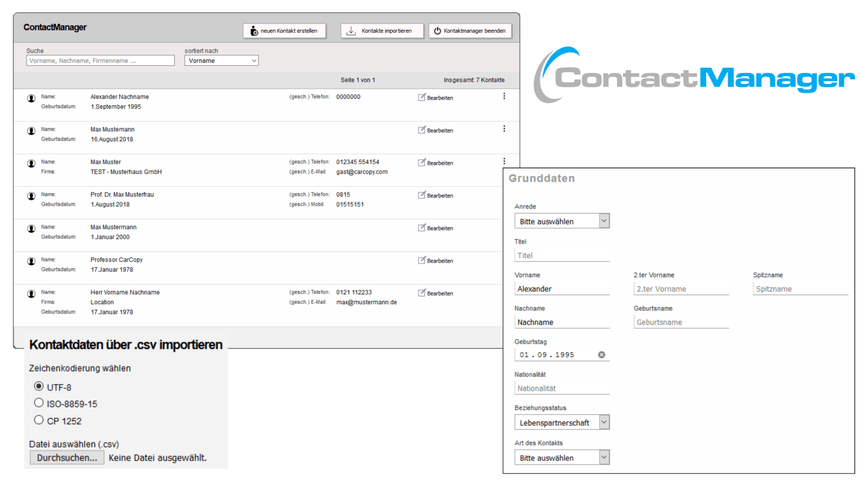The height and width of the screenshot is (486, 868).
Task: Open three-dot menu for Alexander Nachname
Action: click(x=504, y=96)
